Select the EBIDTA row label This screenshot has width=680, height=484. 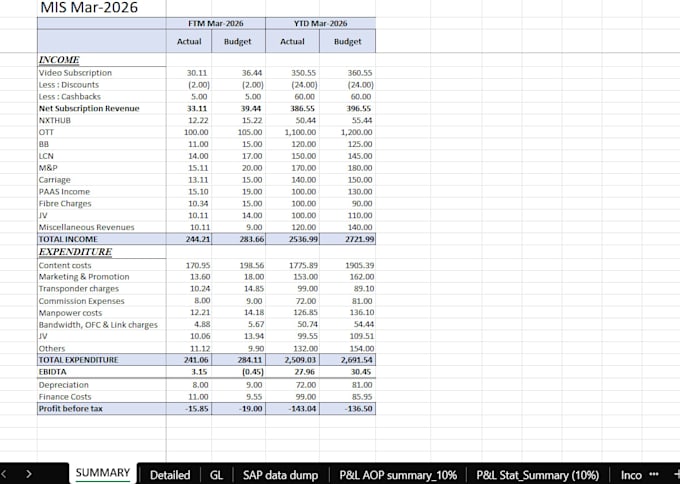tap(52, 372)
